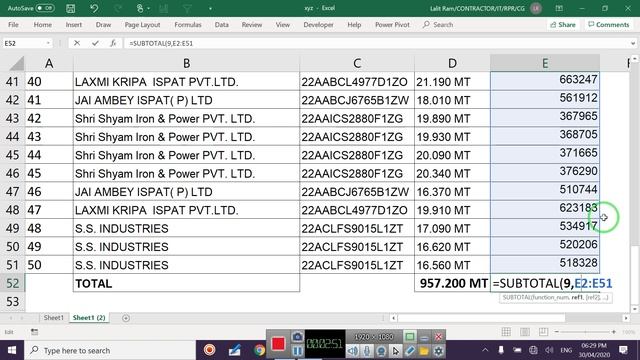Screen dimensions: 640x360
Task: Select column B header
Action: pyautogui.click(x=186, y=63)
